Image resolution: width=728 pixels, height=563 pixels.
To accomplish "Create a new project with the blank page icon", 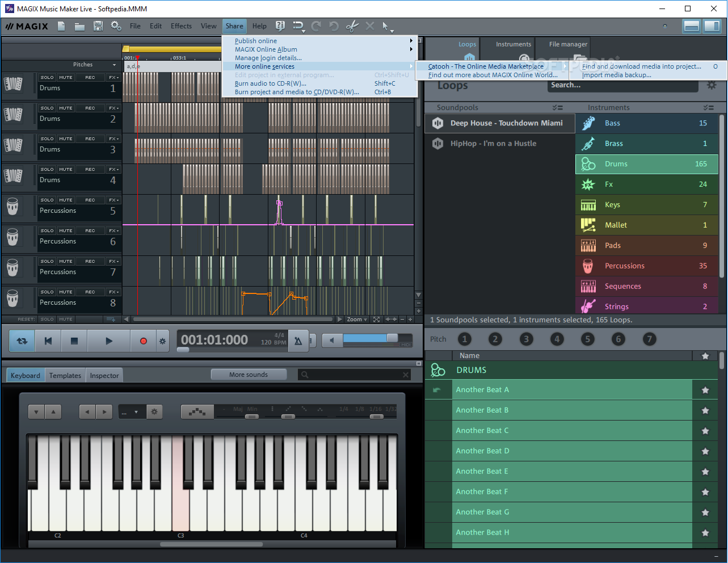I will [61, 26].
